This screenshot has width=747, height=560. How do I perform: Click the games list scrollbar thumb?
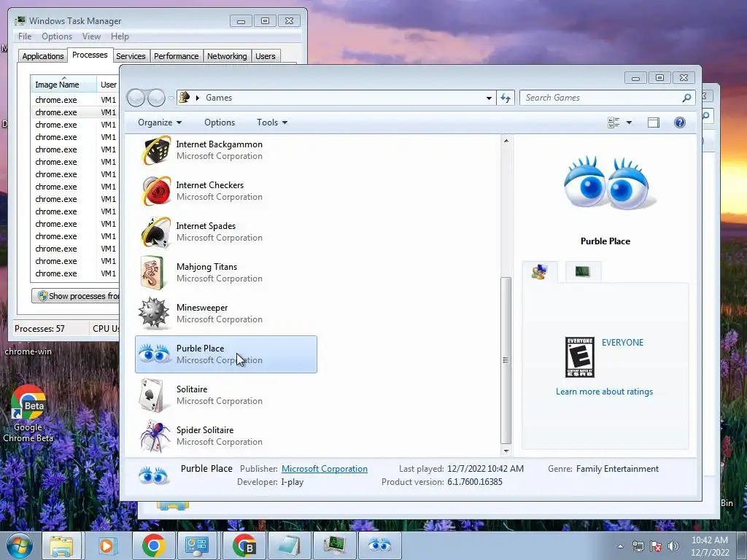(506, 360)
